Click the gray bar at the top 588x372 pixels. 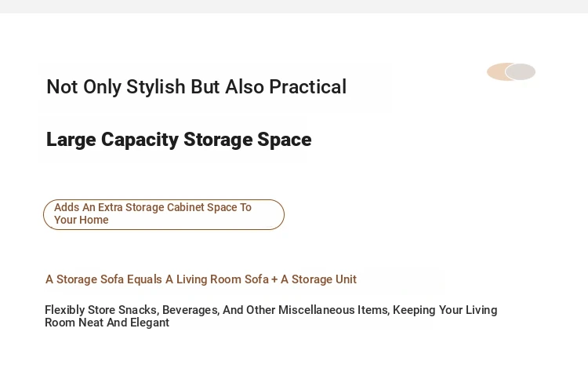pos(294,6)
